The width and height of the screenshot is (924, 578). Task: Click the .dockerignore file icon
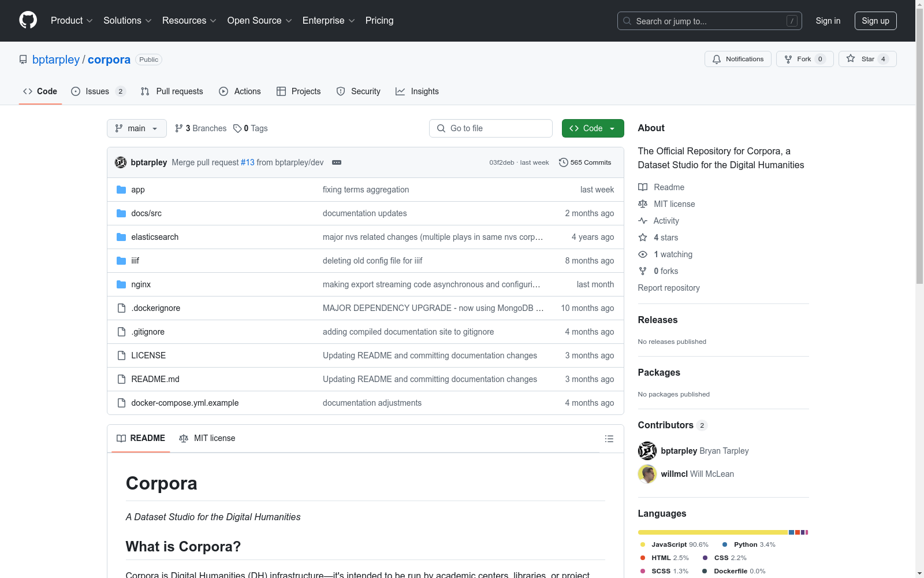121,308
